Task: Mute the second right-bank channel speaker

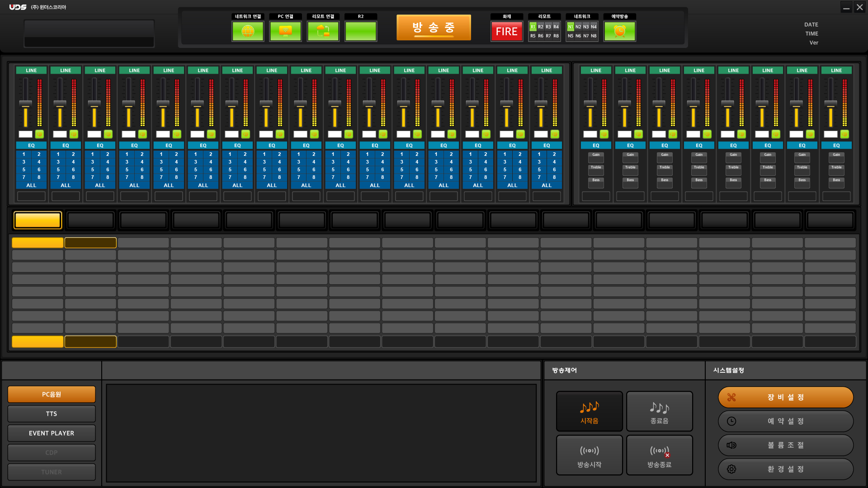Action: [638, 134]
